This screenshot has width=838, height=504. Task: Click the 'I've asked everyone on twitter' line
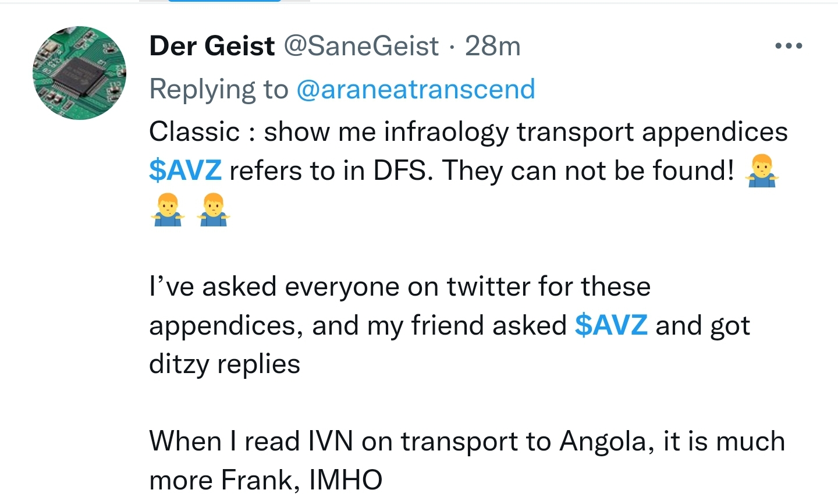[x=399, y=287]
